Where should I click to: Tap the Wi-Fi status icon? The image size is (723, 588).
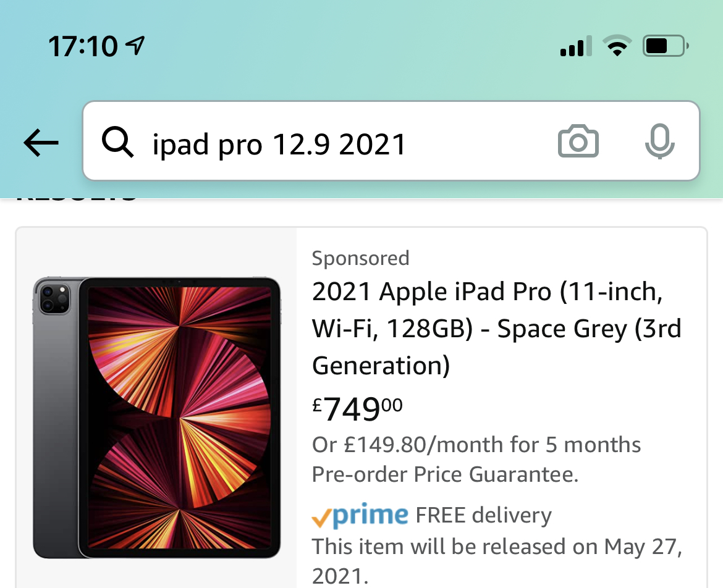point(616,46)
